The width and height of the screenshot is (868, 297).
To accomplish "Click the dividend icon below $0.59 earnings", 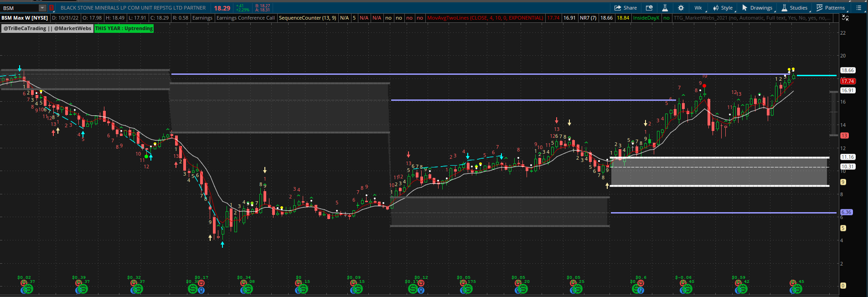I will point(742,289).
